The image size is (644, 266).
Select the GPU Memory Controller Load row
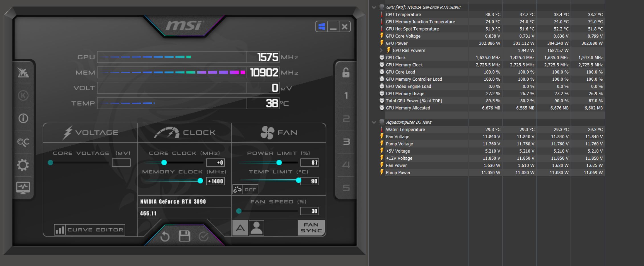492,79
